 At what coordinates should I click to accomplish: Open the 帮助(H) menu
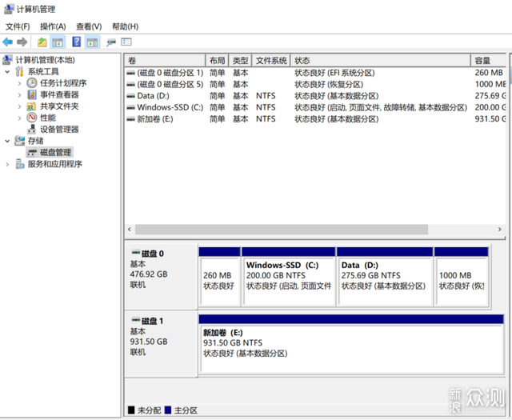(125, 26)
